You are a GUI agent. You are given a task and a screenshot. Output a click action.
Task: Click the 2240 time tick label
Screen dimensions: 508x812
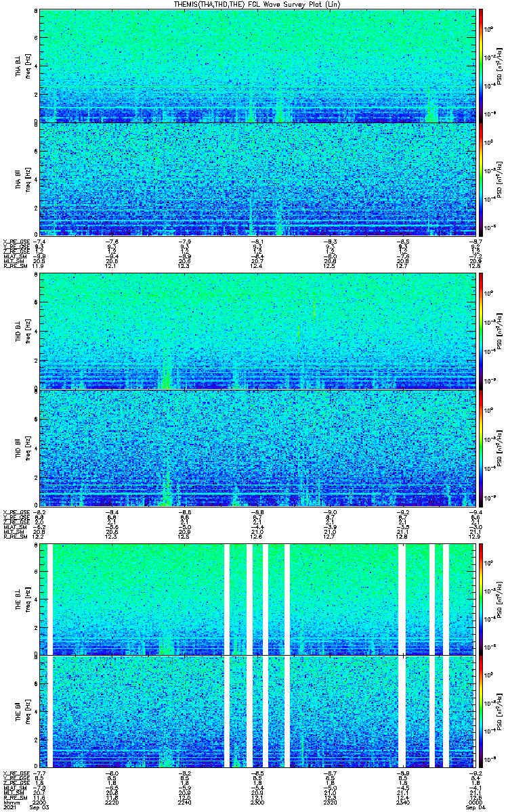click(185, 803)
